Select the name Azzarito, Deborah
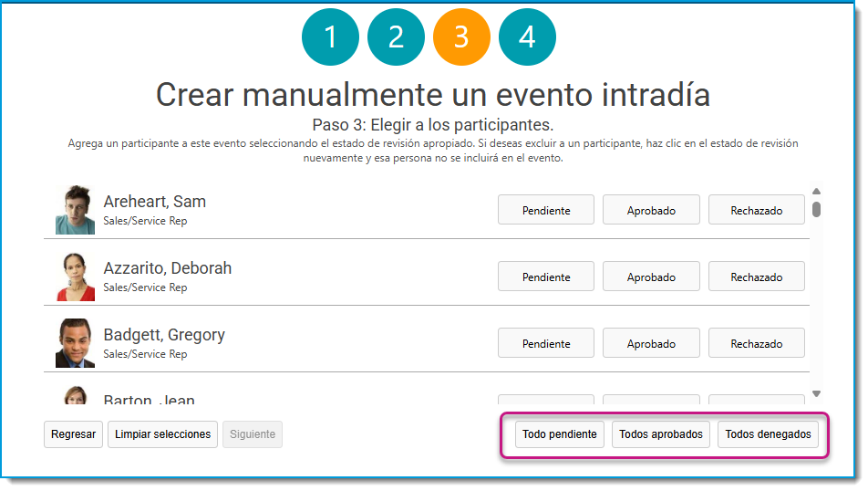This screenshot has width=868, height=491. (167, 268)
